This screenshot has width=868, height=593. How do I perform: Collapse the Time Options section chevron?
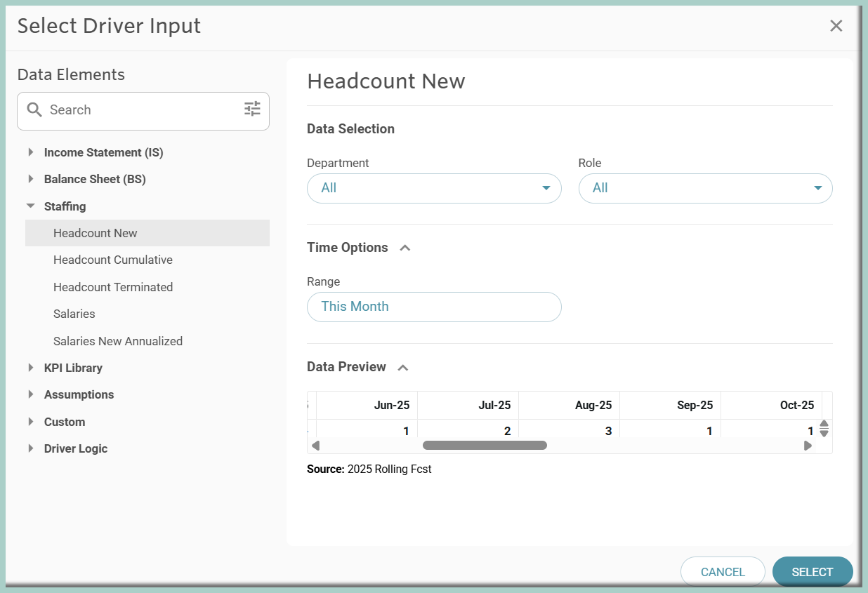[405, 248]
